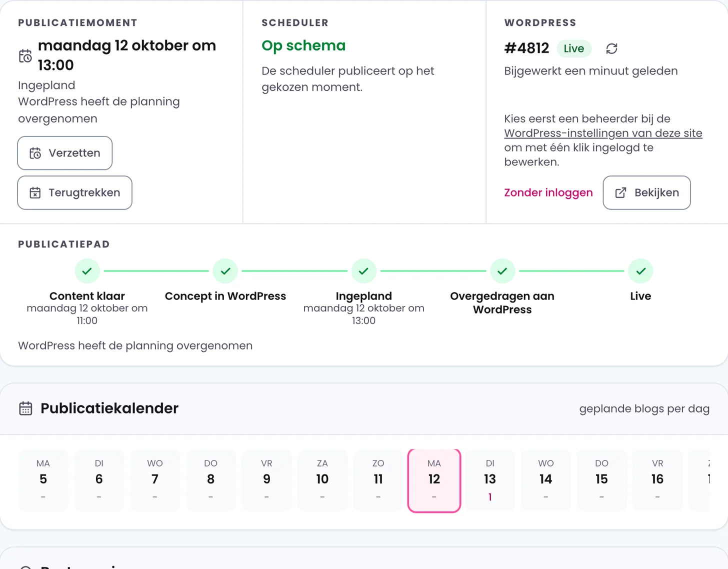Screen dimensions: 728x569
Task: Select MA 5 in the calendar
Action: click(43, 480)
